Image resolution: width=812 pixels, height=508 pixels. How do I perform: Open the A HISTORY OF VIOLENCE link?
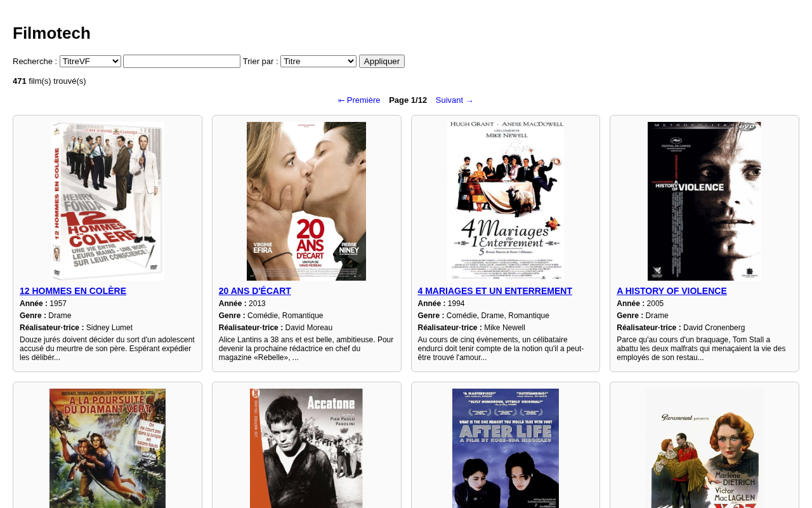tap(672, 291)
